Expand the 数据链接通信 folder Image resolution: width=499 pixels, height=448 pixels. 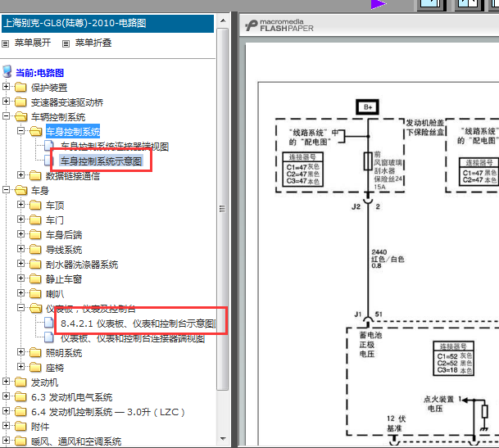[x=20, y=174]
